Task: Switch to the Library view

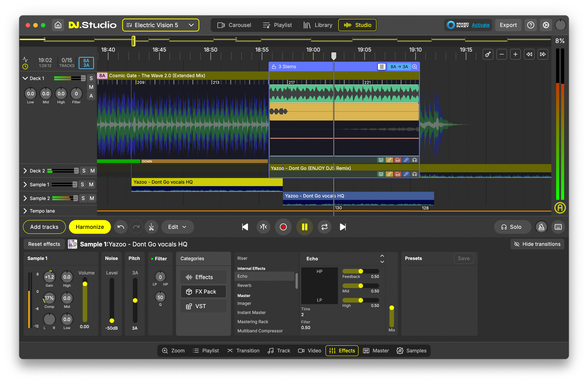Action: coord(318,25)
